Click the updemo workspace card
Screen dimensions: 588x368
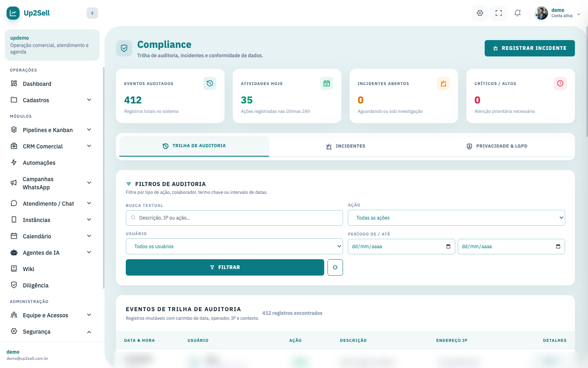pyautogui.click(x=52, y=45)
